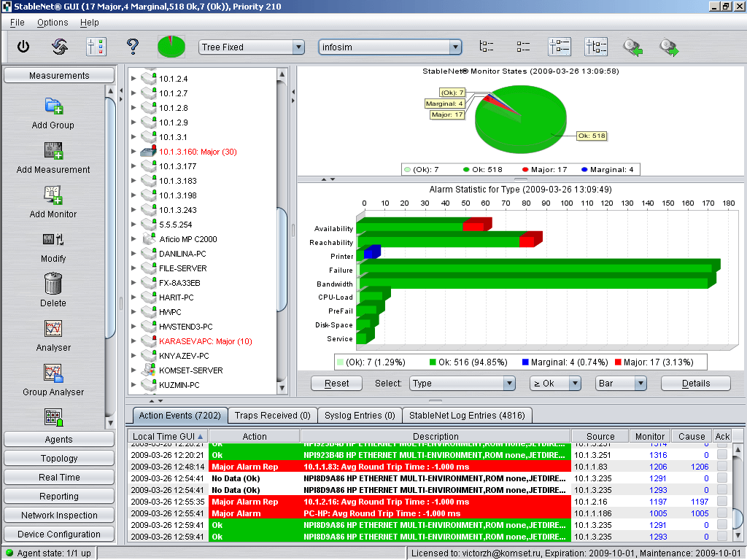The image size is (747, 560).
Task: Click the Modify icon
Action: [x=53, y=239]
